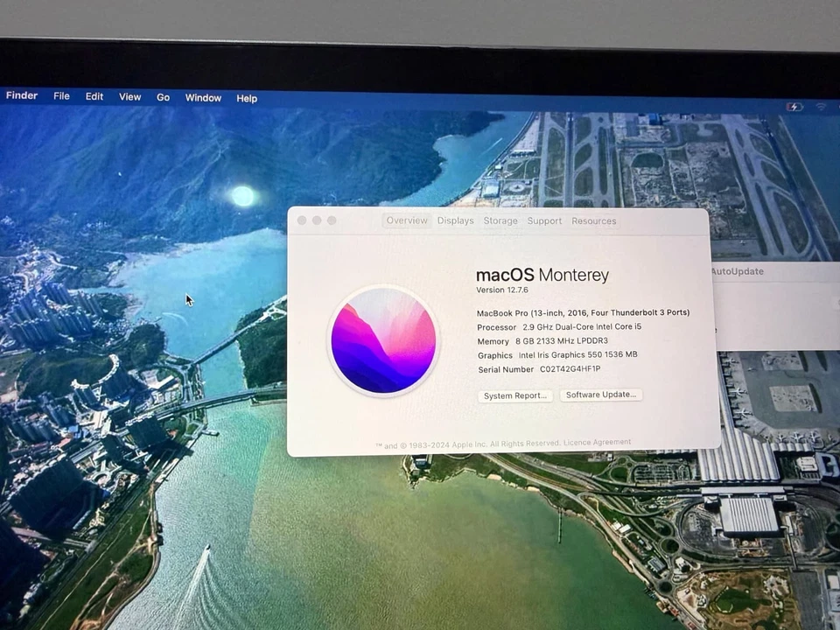This screenshot has height=630, width=840.
Task: Click the "2.9 GHz Dual-Core Intel Core i5" value
Action: click(582, 326)
